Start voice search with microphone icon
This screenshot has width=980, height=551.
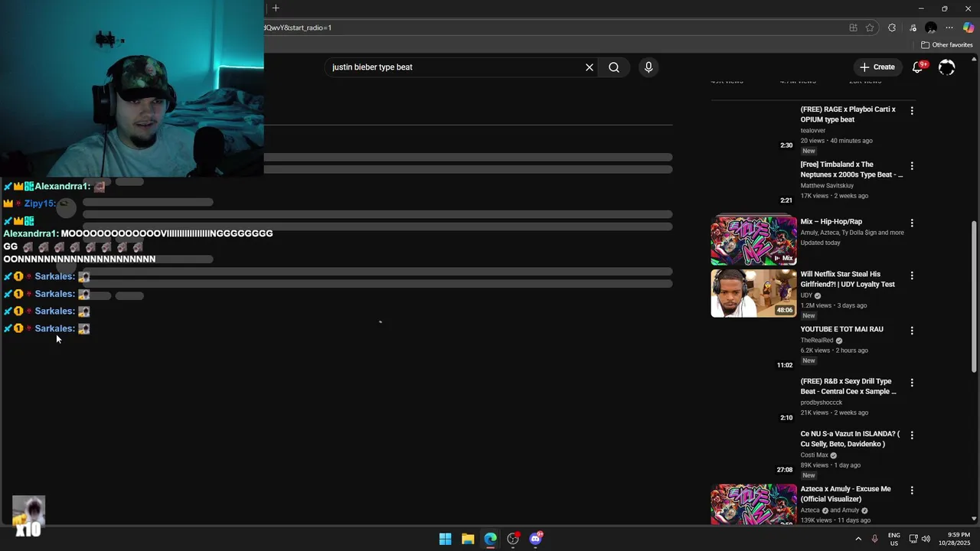click(648, 67)
